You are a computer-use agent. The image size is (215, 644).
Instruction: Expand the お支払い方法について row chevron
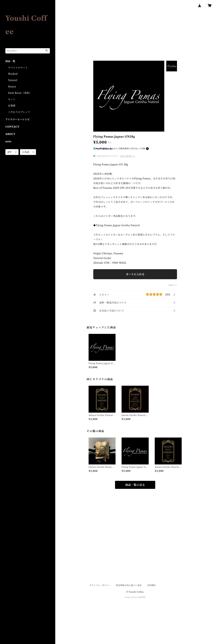pyautogui.click(x=174, y=310)
